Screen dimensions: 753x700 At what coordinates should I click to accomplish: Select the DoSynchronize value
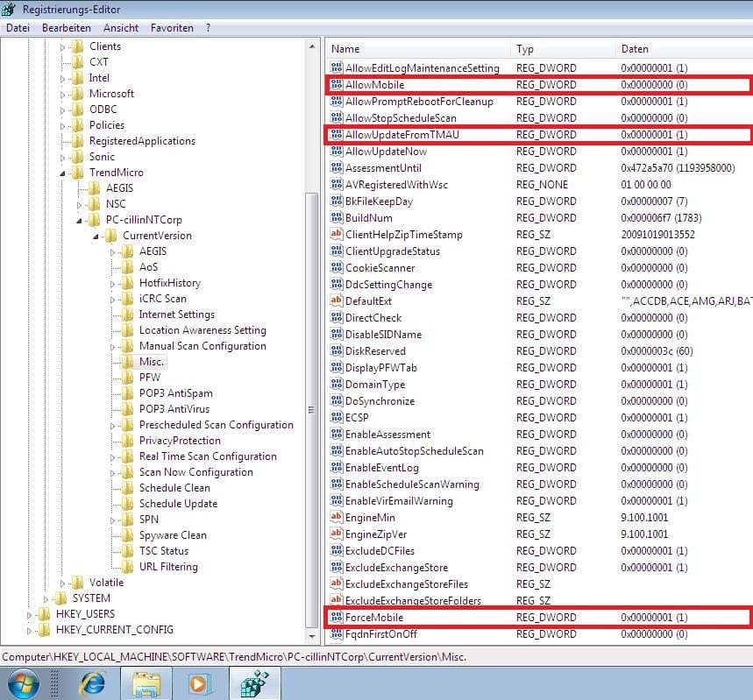[x=380, y=401]
